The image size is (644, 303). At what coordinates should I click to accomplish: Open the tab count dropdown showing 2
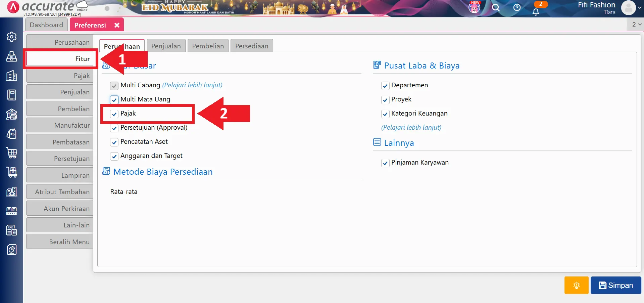click(636, 25)
